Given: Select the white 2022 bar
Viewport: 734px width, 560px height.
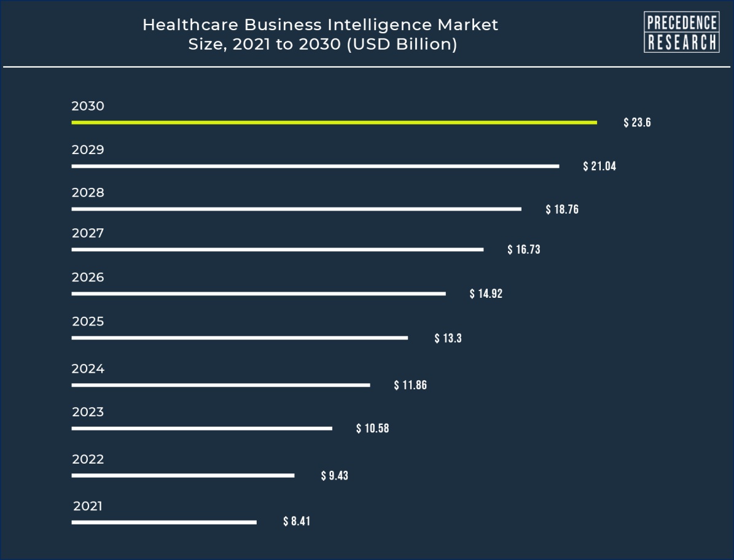Looking at the screenshot, I should 182,475.
